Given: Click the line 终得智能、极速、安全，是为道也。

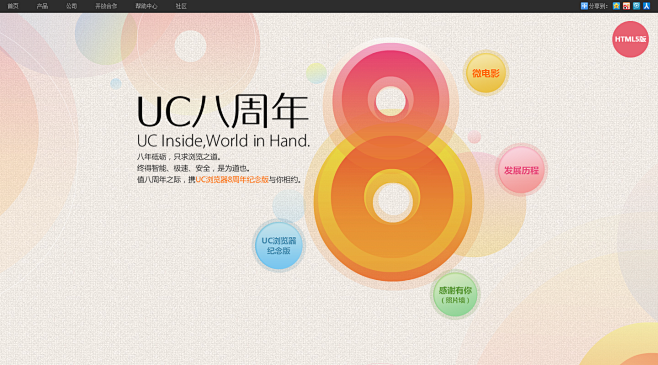Looking at the screenshot, I should click(x=194, y=168).
